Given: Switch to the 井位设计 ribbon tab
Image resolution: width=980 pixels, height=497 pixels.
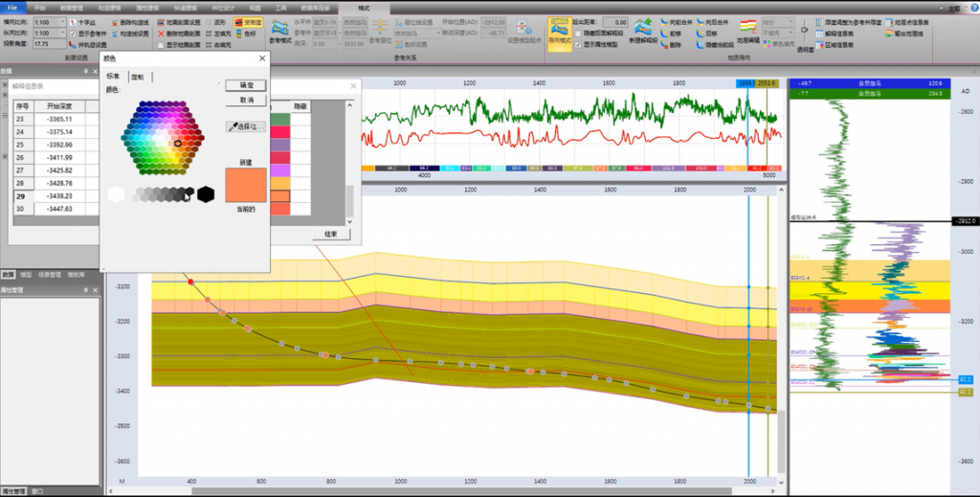Looking at the screenshot, I should (x=222, y=8).
